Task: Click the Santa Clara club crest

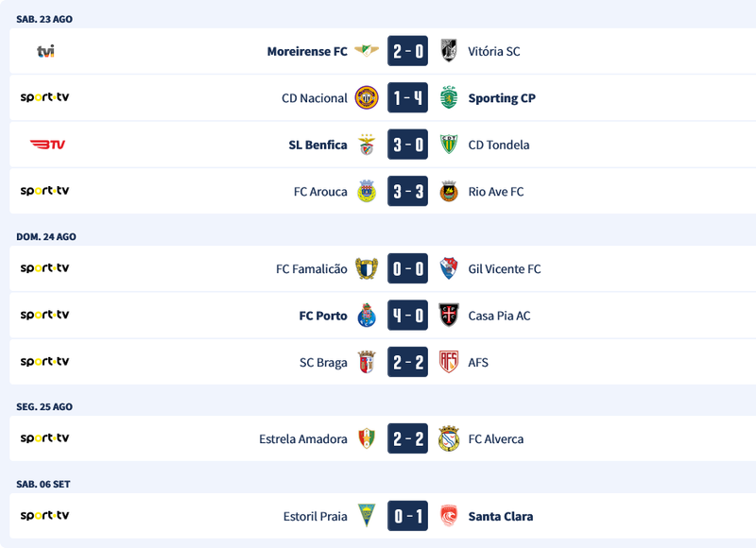Action: (x=449, y=516)
